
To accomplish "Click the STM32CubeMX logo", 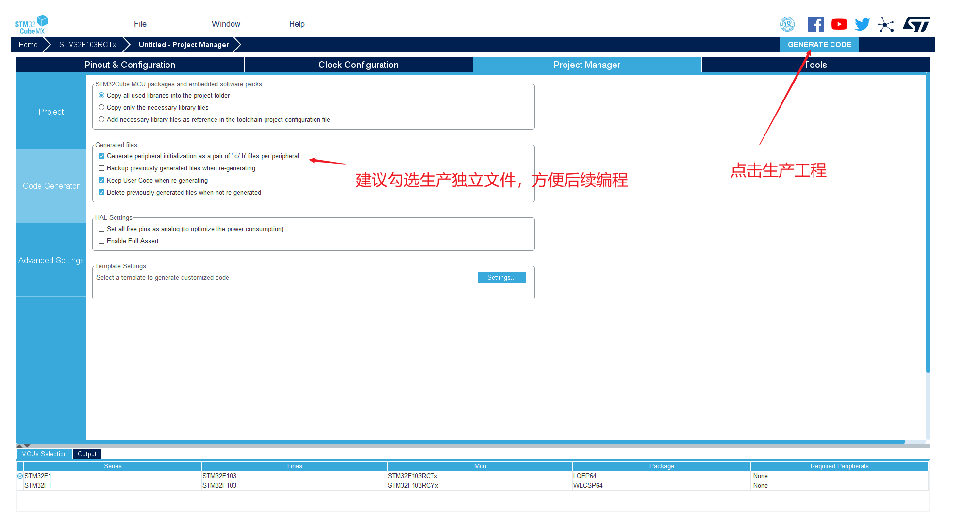I will click(x=32, y=25).
